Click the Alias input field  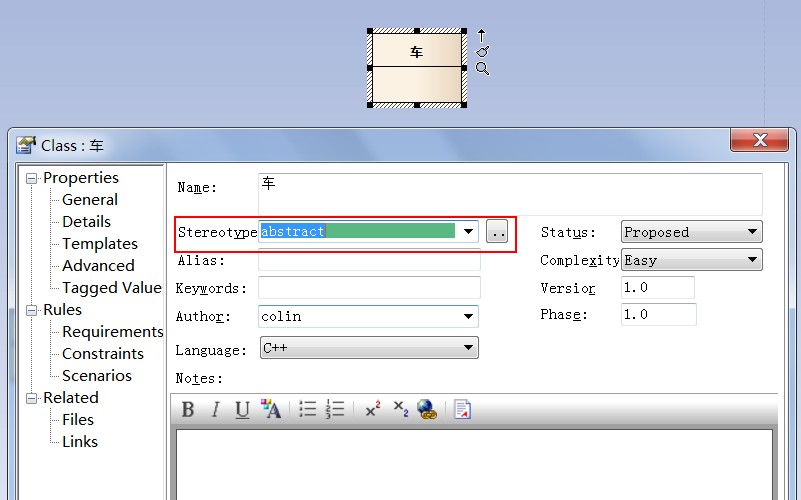(x=369, y=261)
